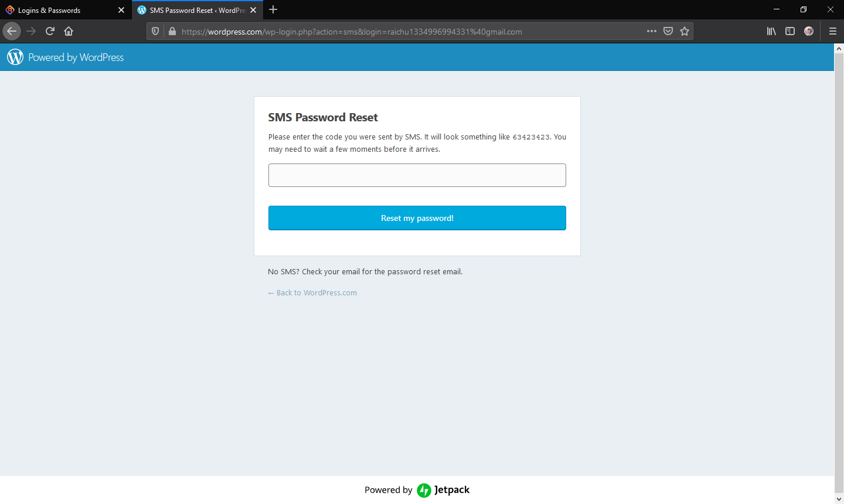Screen dimensions: 844x504
Task: Click the browser Back arrow button
Action: pyautogui.click(x=12, y=31)
